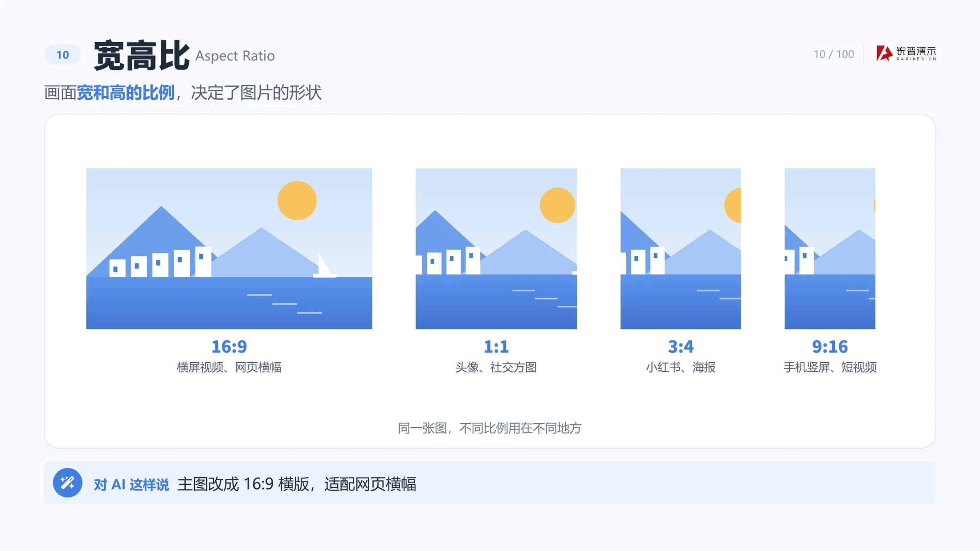Click the caption 横屏视频、网页横幅

click(229, 367)
